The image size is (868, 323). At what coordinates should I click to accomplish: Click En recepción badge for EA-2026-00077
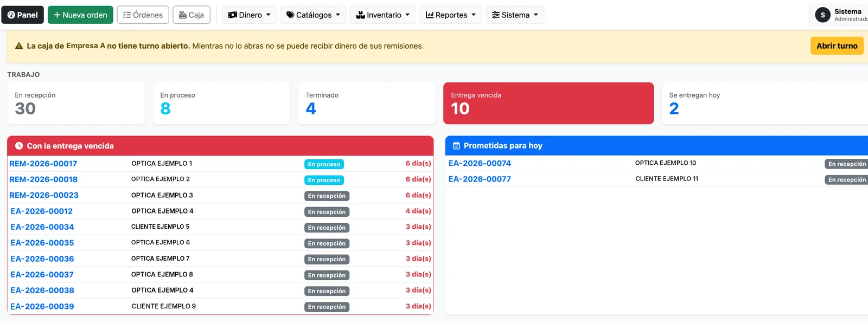click(x=846, y=179)
